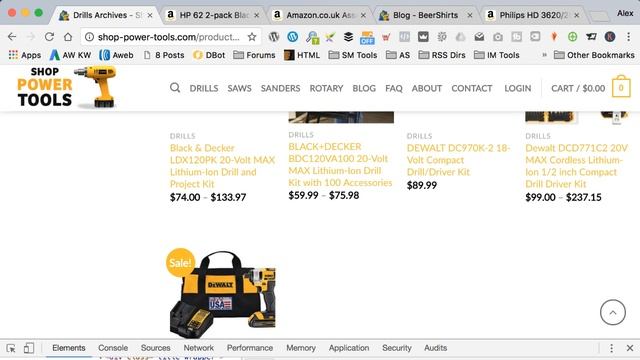640x360 pixels.
Task: Click the back-to-top arrow button
Action: click(x=613, y=312)
